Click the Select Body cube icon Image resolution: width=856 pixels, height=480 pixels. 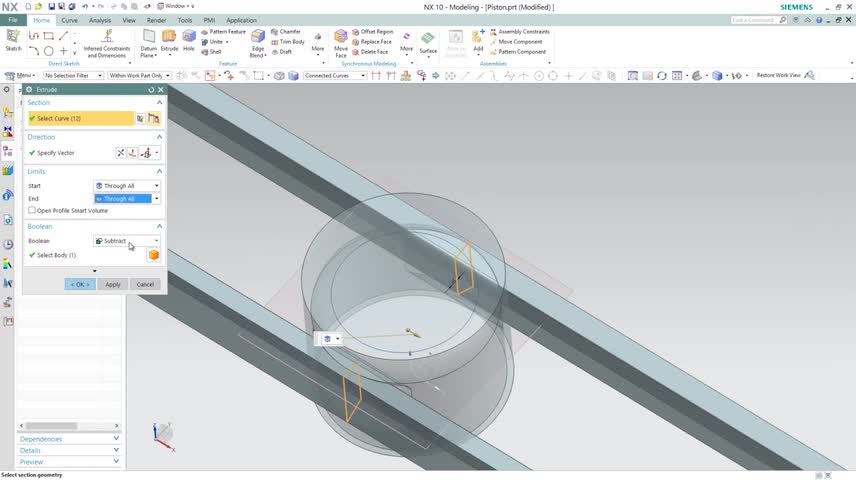pyautogui.click(x=154, y=255)
